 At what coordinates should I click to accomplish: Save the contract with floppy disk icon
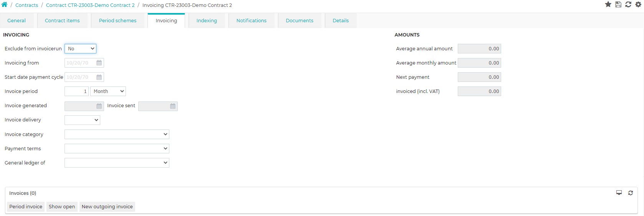(618, 5)
